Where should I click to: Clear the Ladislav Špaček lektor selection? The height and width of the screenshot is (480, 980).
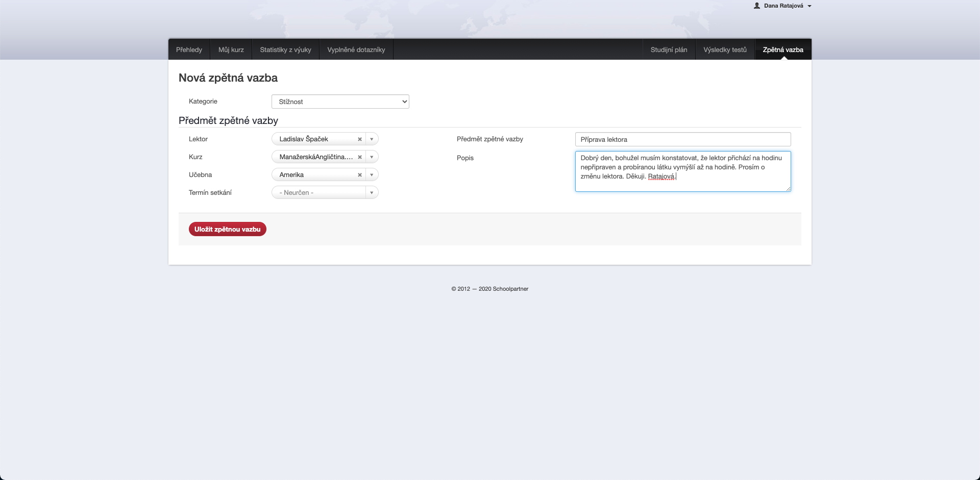(360, 139)
